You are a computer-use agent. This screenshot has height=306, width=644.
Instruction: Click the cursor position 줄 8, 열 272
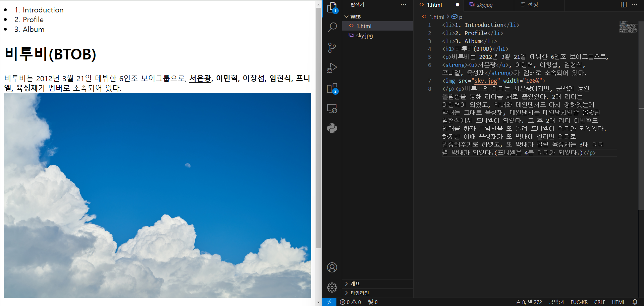pyautogui.click(x=529, y=302)
